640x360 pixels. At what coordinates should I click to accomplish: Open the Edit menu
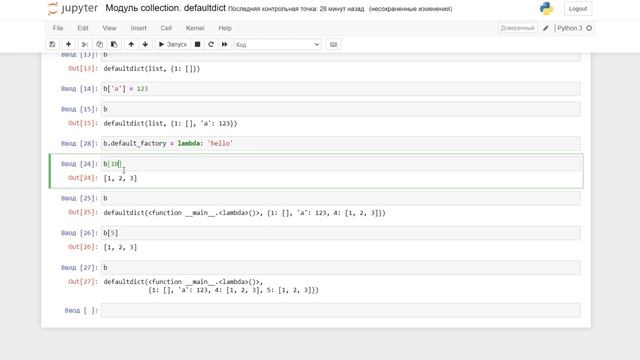tap(83, 28)
